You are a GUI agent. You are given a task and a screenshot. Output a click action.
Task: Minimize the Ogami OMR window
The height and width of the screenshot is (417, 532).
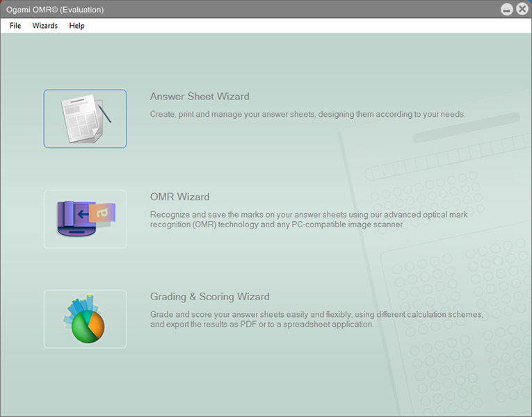[506, 9]
